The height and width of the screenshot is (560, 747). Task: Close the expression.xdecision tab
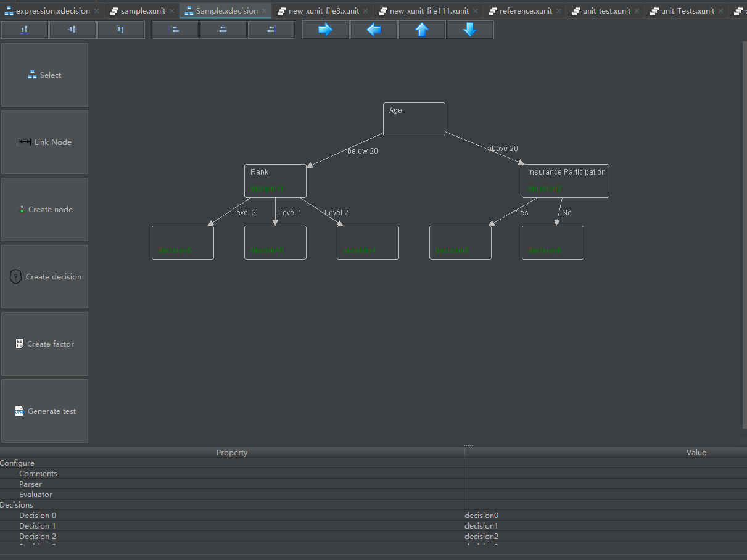click(x=97, y=11)
